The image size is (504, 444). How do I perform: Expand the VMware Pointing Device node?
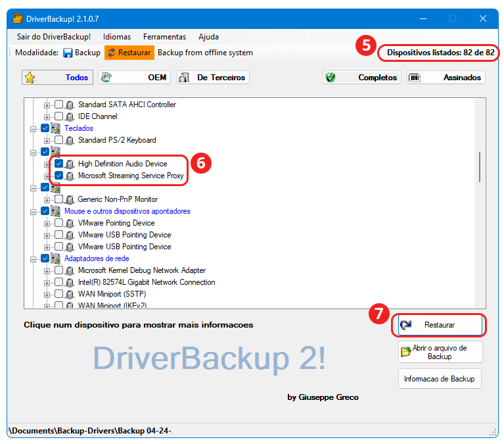tap(47, 224)
